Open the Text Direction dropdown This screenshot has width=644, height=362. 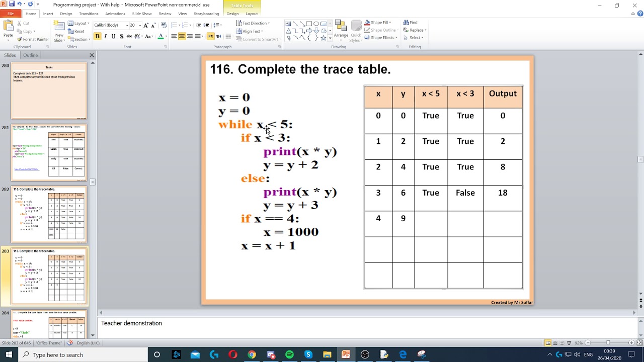pyautogui.click(x=253, y=23)
